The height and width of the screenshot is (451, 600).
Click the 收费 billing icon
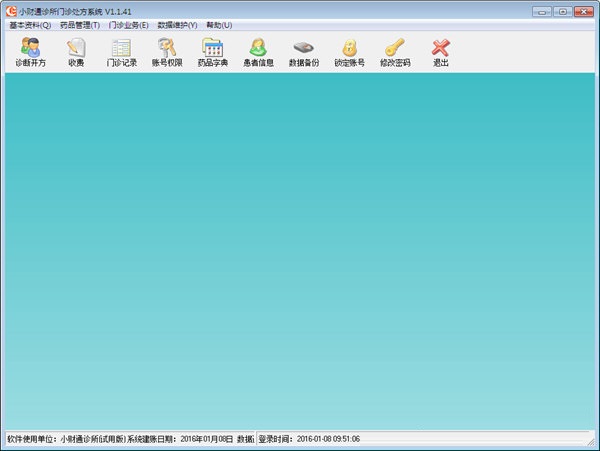(76, 52)
